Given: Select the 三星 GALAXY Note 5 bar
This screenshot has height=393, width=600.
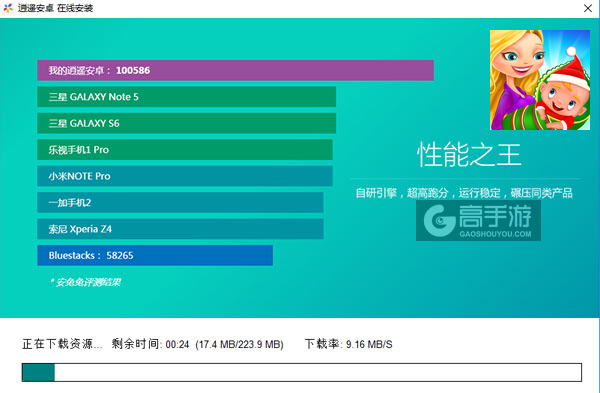Looking at the screenshot, I should click(x=186, y=97).
